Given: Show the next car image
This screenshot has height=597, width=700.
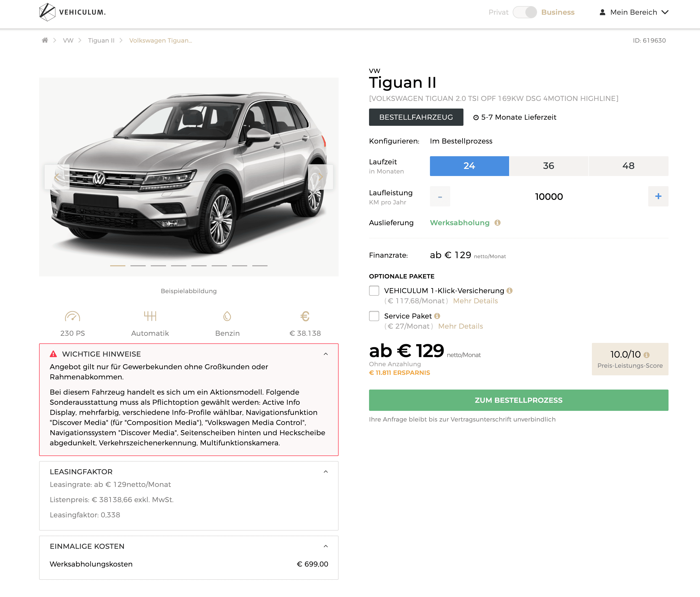Looking at the screenshot, I should point(321,177).
